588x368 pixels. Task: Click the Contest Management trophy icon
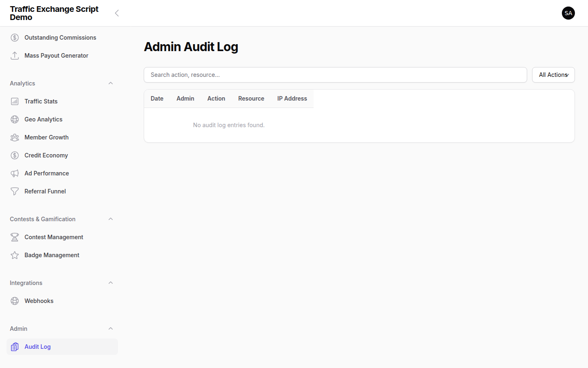(15, 237)
